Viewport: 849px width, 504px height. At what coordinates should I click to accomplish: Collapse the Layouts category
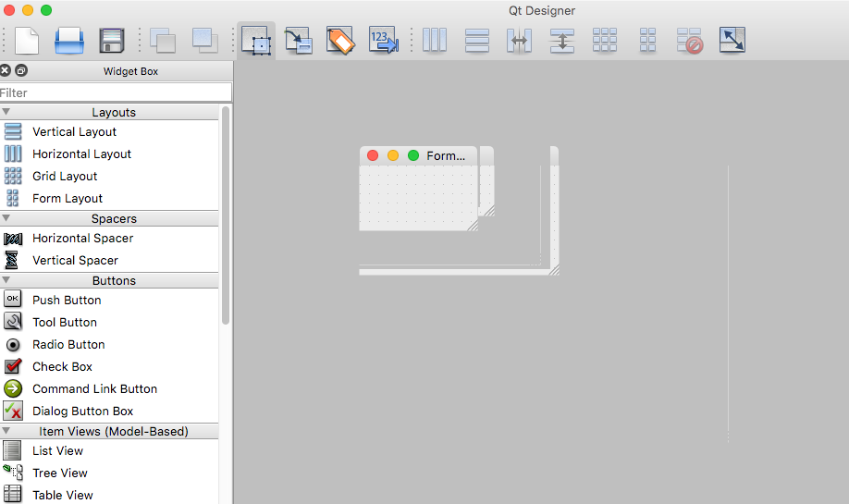(x=7, y=112)
